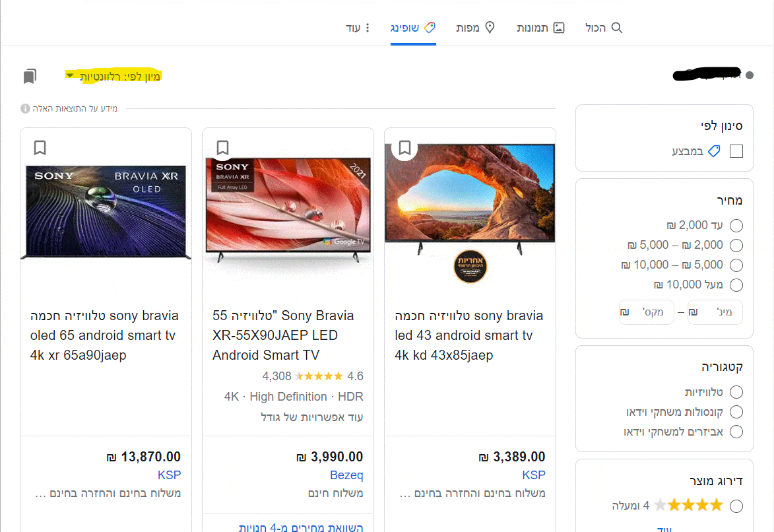Click the star rating icons for 4 ומעלה
Viewport: 774px width, 532px height.
(688, 506)
